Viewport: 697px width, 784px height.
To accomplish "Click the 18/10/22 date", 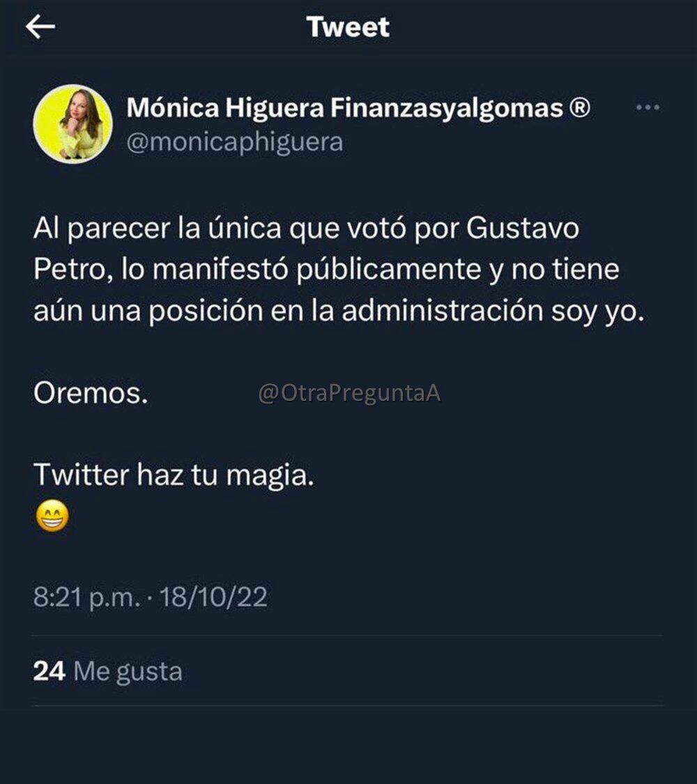I will tap(213, 597).
